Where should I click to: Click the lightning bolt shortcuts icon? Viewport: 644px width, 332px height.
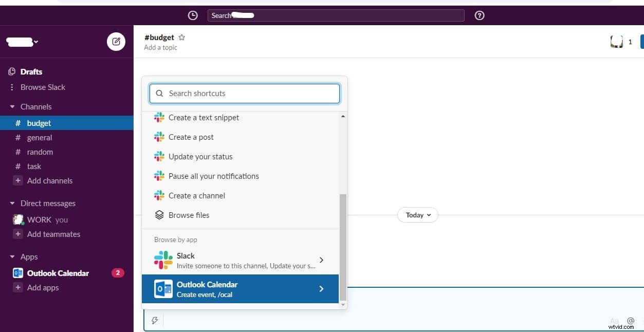pos(155,320)
